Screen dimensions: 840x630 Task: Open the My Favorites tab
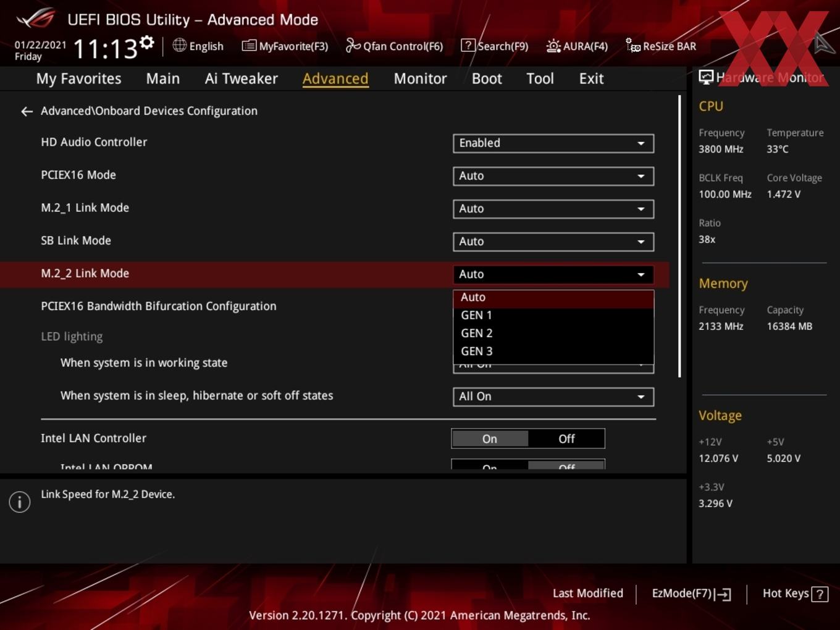click(79, 78)
